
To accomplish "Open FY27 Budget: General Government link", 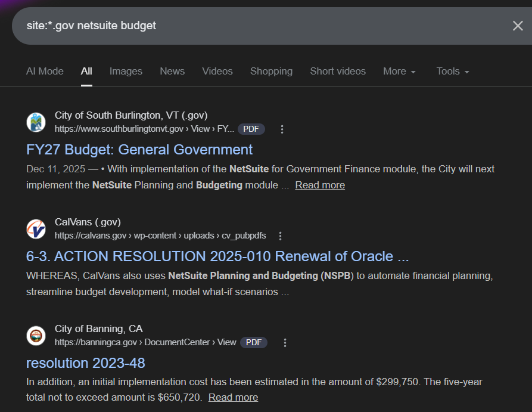I will coord(139,150).
